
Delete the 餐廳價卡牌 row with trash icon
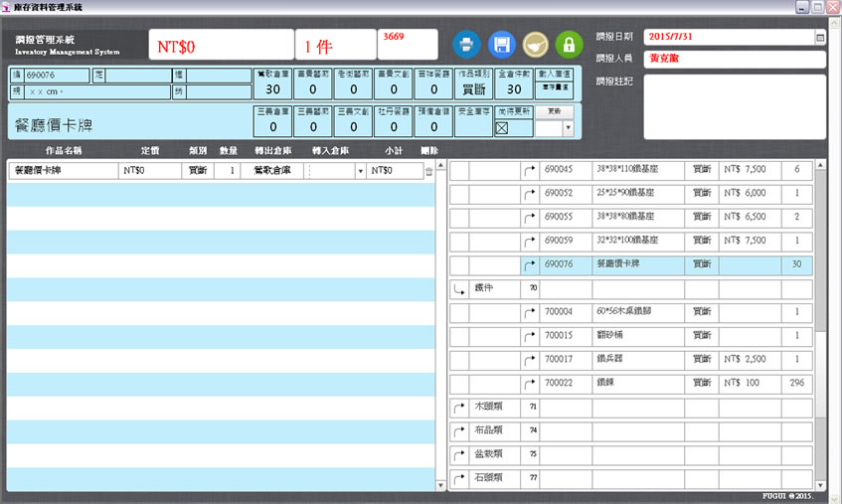[x=428, y=171]
